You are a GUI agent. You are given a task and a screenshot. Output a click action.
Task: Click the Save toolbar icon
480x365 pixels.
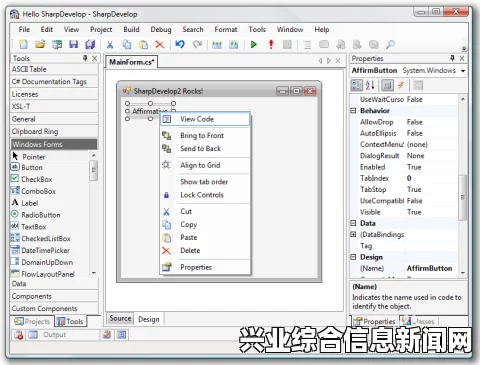click(x=73, y=44)
